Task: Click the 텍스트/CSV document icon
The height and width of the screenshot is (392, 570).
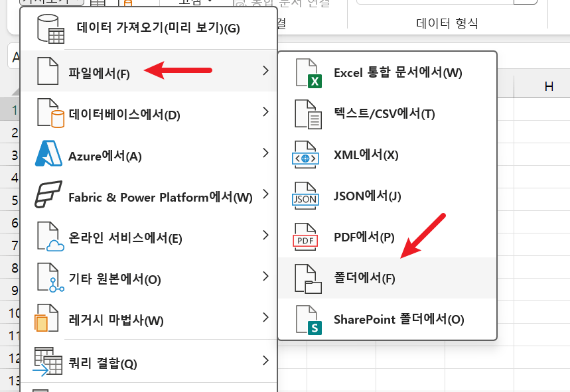Action: (309, 114)
